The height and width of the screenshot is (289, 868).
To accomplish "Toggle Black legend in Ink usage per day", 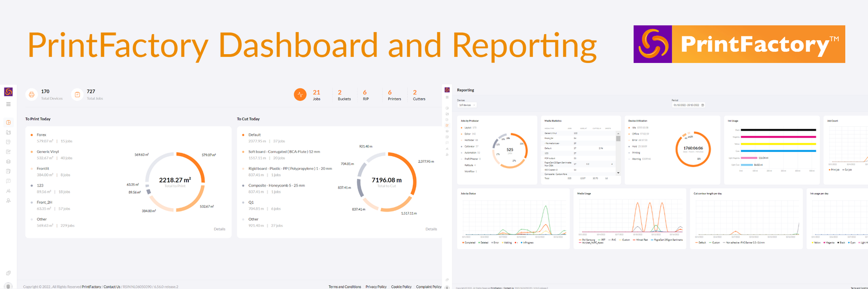I will (841, 242).
